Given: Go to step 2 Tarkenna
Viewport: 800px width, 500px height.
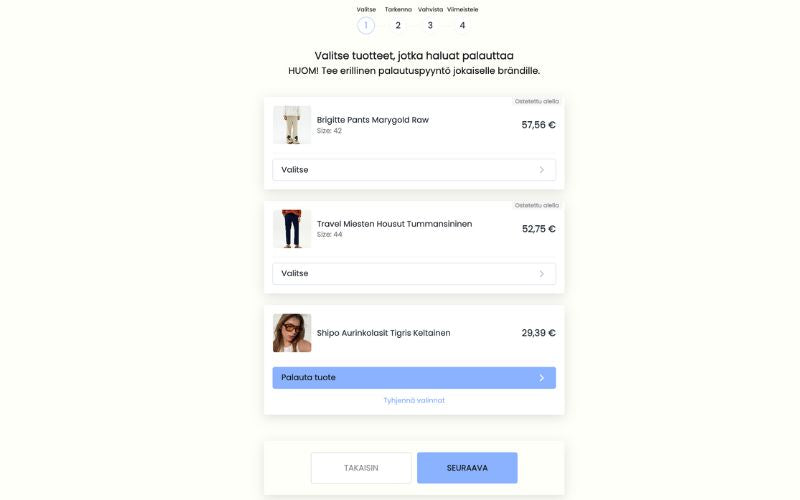Looking at the screenshot, I should (x=398, y=26).
